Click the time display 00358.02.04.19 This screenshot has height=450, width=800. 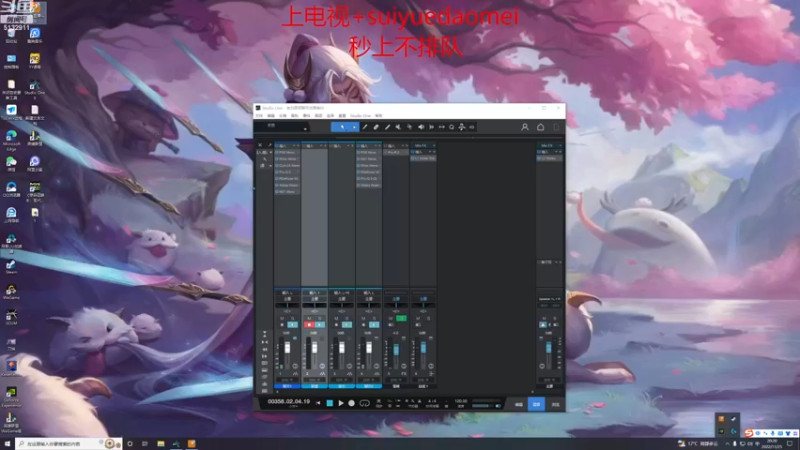point(289,402)
